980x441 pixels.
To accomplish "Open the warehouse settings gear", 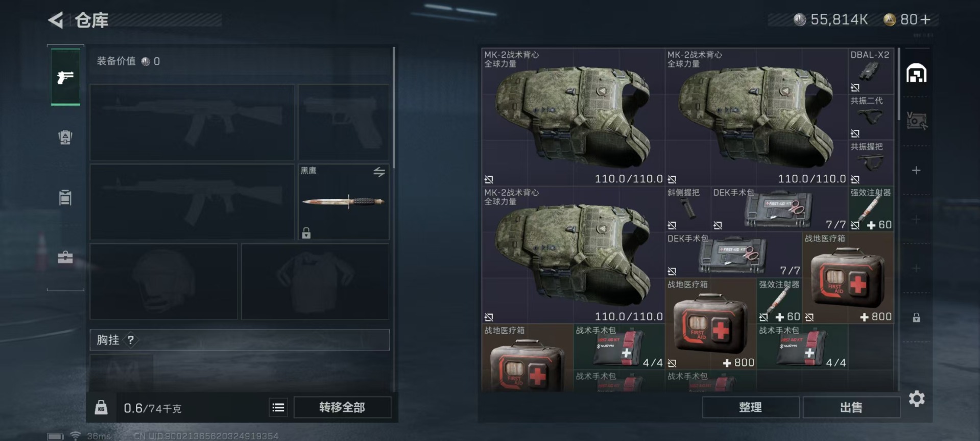I will [x=917, y=399].
